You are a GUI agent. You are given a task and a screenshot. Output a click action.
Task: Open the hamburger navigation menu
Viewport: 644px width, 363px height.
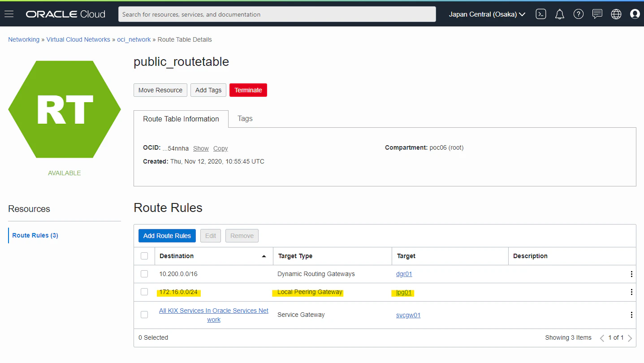click(9, 14)
